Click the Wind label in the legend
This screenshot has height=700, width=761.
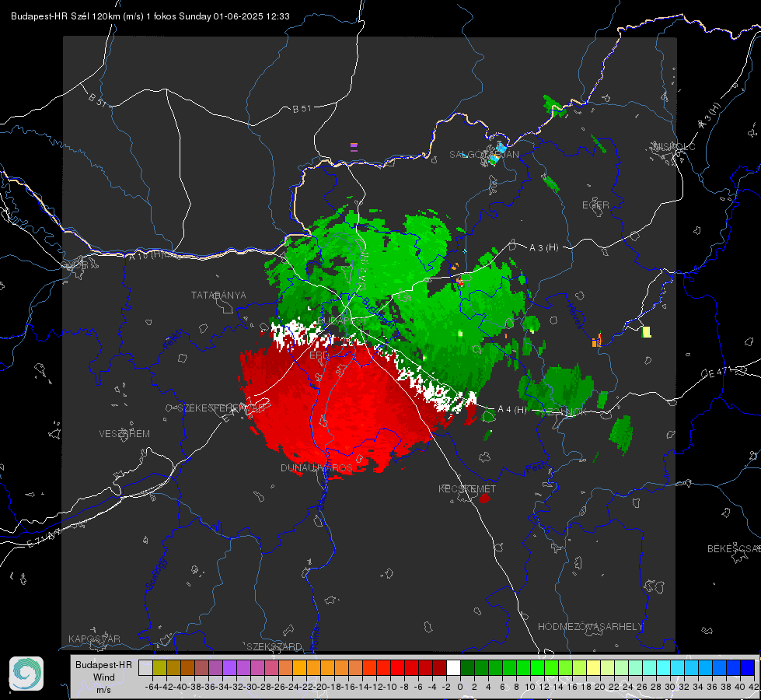point(104,677)
